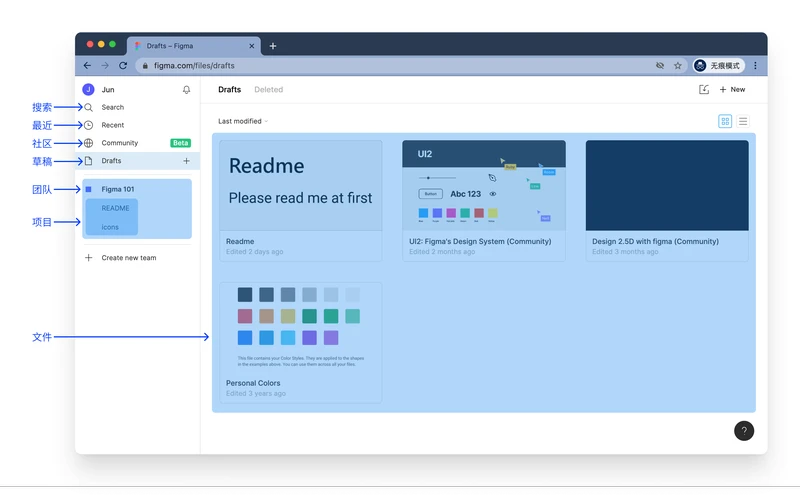Click Design 2.5D with figma title

655,241
